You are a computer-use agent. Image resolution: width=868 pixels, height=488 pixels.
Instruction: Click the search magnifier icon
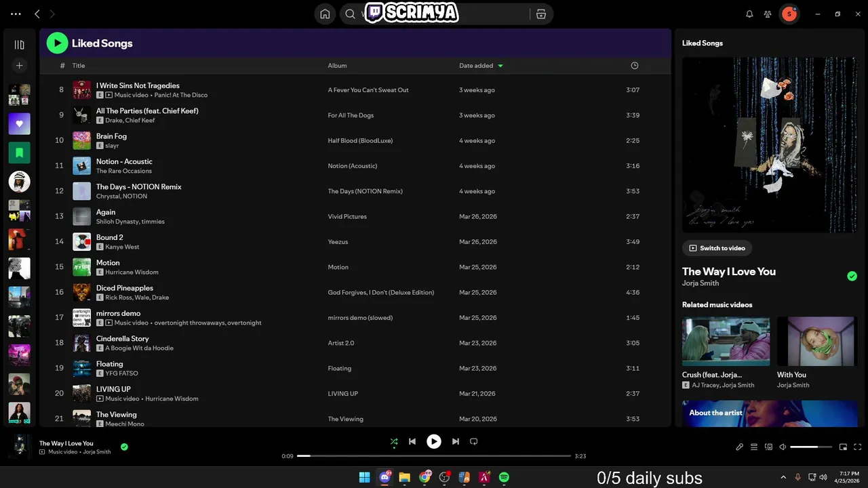pyautogui.click(x=350, y=14)
